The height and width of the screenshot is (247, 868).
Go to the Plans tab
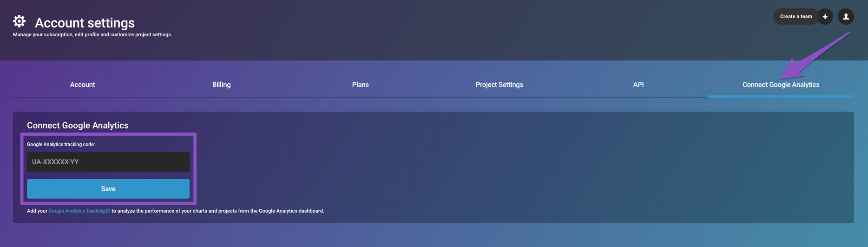point(360,85)
